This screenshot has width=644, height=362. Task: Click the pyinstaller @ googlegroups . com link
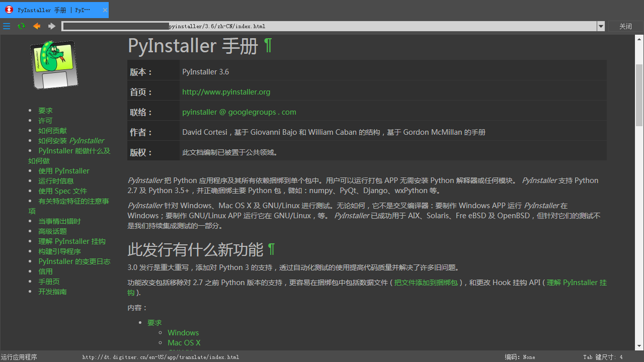(239, 112)
